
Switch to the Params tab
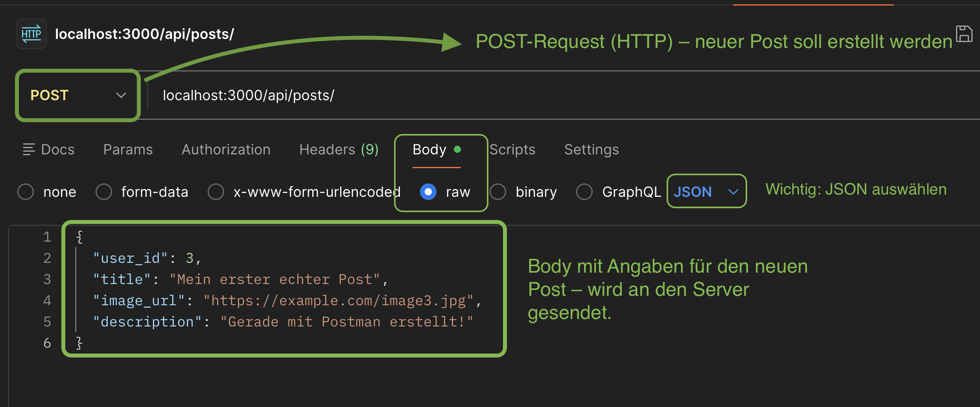128,150
